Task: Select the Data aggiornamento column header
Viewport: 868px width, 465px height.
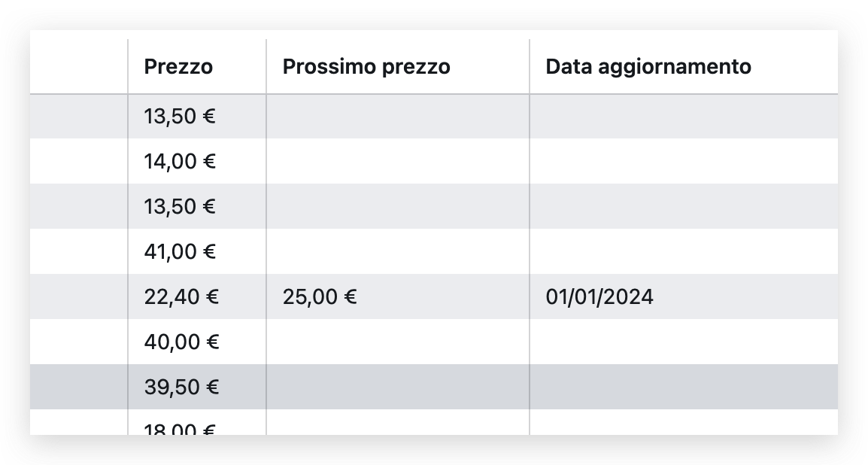Action: click(x=648, y=67)
